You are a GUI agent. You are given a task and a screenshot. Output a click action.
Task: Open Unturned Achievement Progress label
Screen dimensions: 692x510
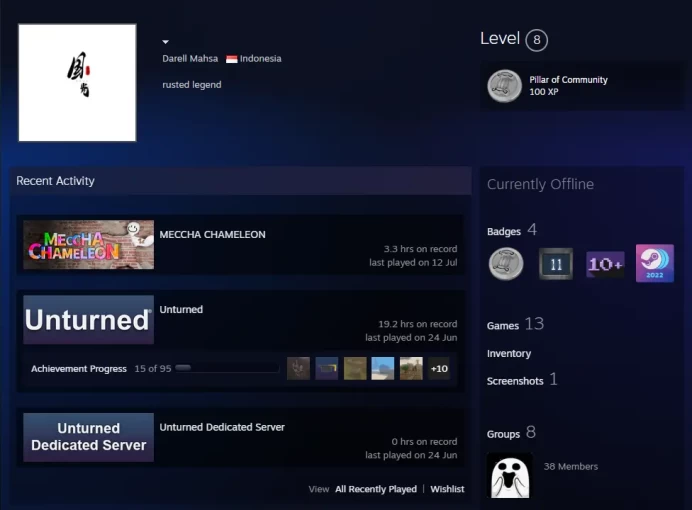[x=79, y=369]
